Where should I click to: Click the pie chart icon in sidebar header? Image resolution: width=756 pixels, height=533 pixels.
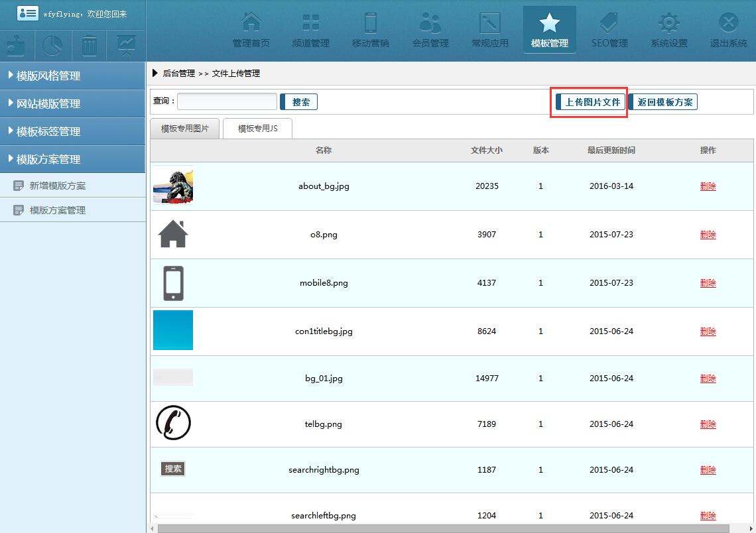[53, 46]
